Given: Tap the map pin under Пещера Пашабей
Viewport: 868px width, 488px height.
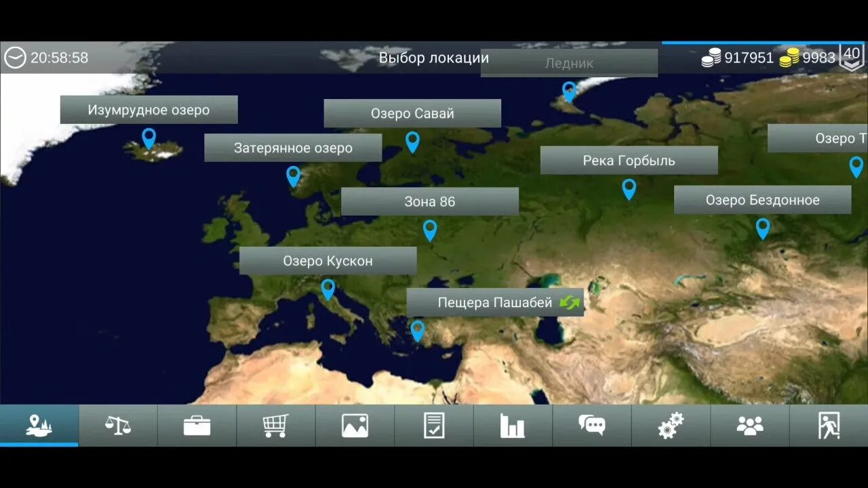Looking at the screenshot, I should click(x=417, y=331).
